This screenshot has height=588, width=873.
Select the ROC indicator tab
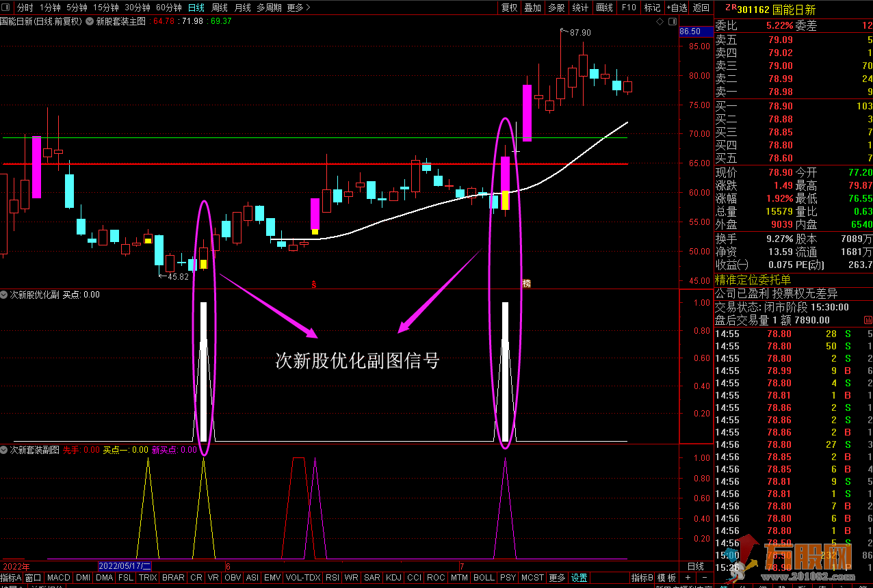click(436, 578)
